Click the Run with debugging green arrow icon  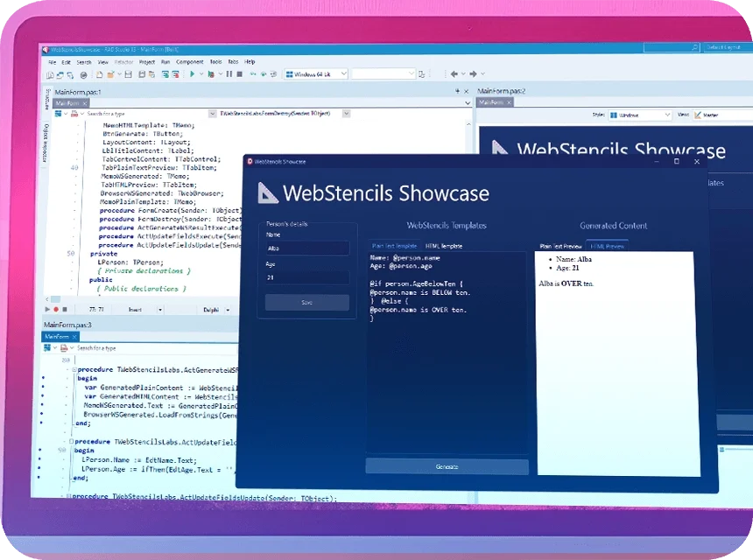[x=192, y=74]
